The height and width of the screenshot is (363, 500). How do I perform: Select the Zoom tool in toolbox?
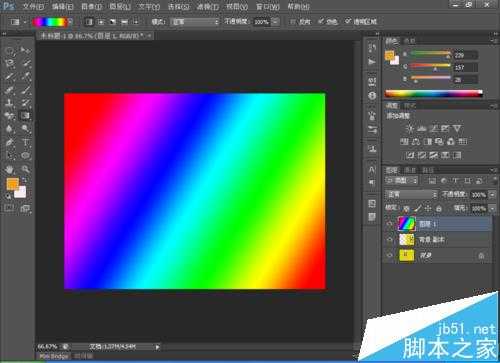26,169
